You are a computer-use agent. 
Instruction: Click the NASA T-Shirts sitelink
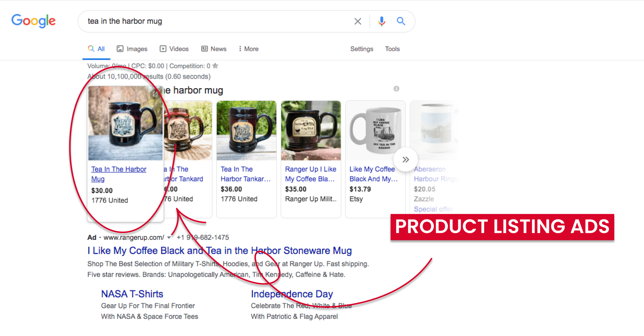click(x=132, y=294)
